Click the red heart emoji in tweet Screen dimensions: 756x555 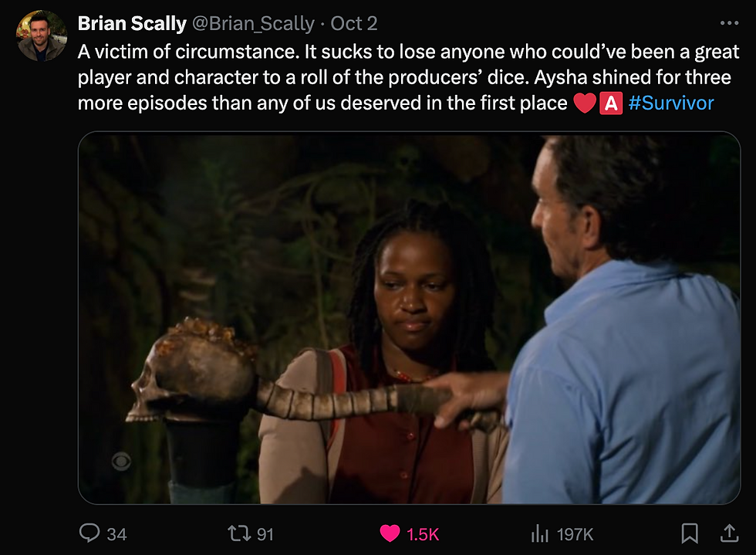585,103
